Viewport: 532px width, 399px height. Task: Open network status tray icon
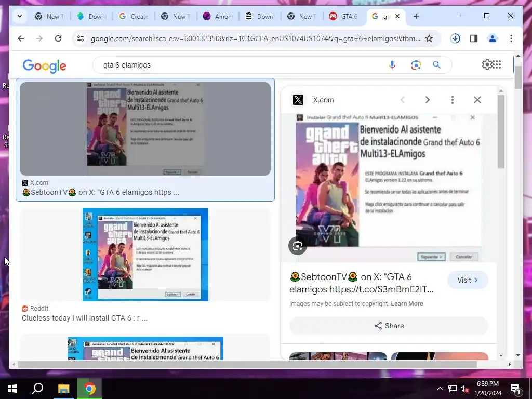click(453, 389)
